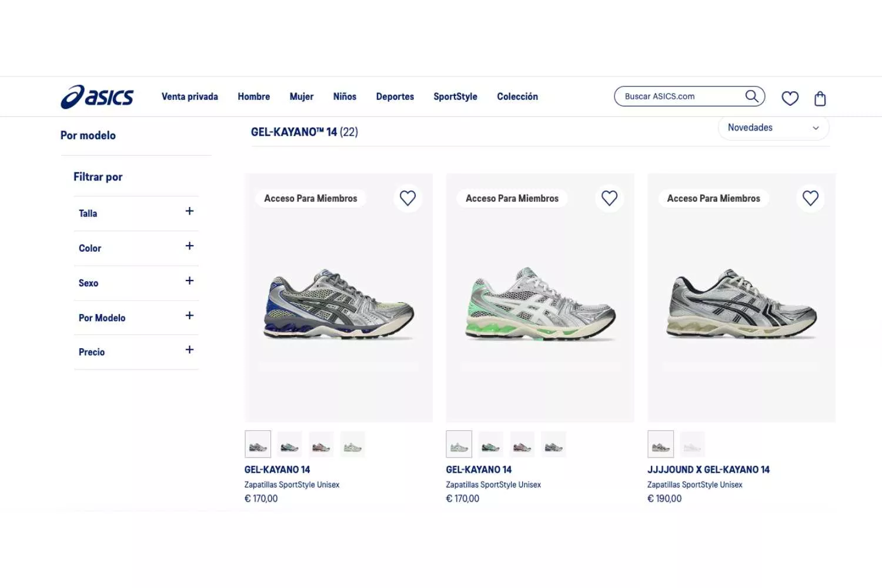Favorite the green GEL-KAYANO 14 shoe

pyautogui.click(x=609, y=198)
